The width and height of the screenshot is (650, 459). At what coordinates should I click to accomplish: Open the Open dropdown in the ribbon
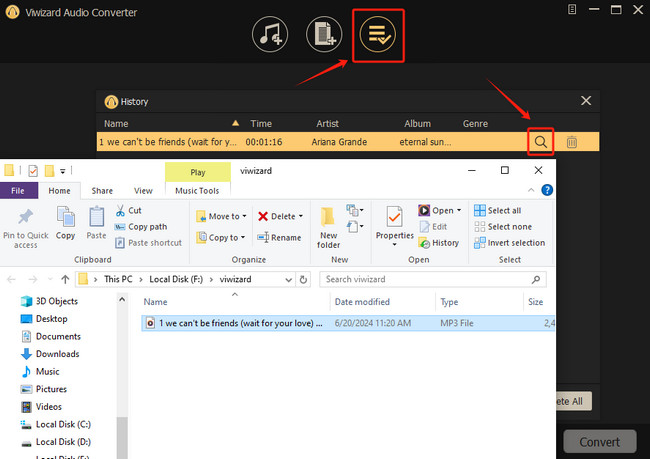coord(439,210)
